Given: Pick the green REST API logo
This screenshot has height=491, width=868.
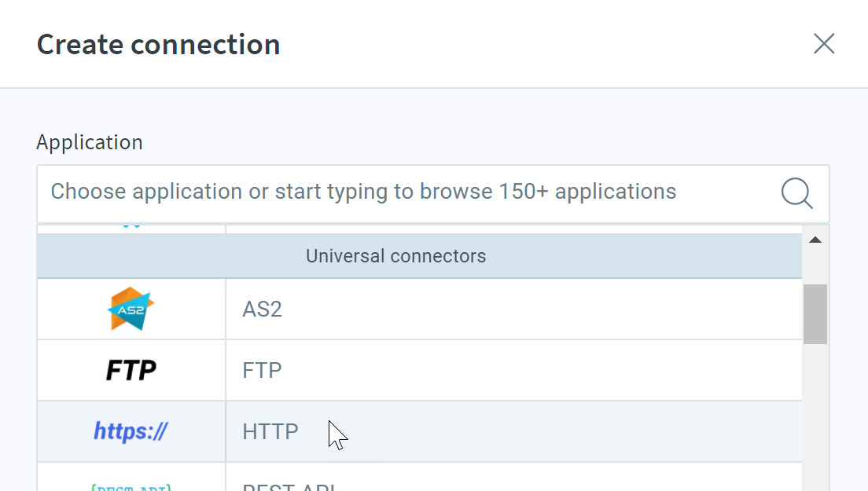Looking at the screenshot, I should coord(131,486).
